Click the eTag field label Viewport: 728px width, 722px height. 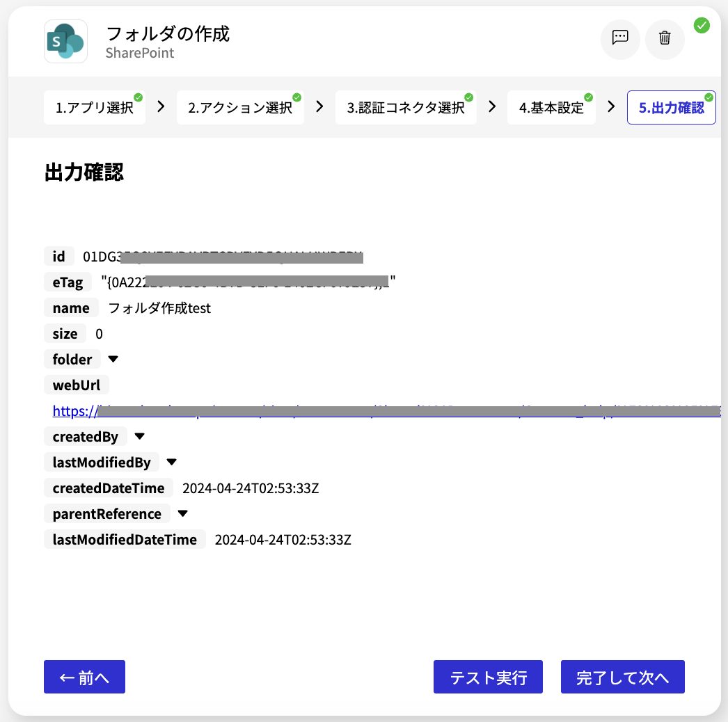(68, 282)
